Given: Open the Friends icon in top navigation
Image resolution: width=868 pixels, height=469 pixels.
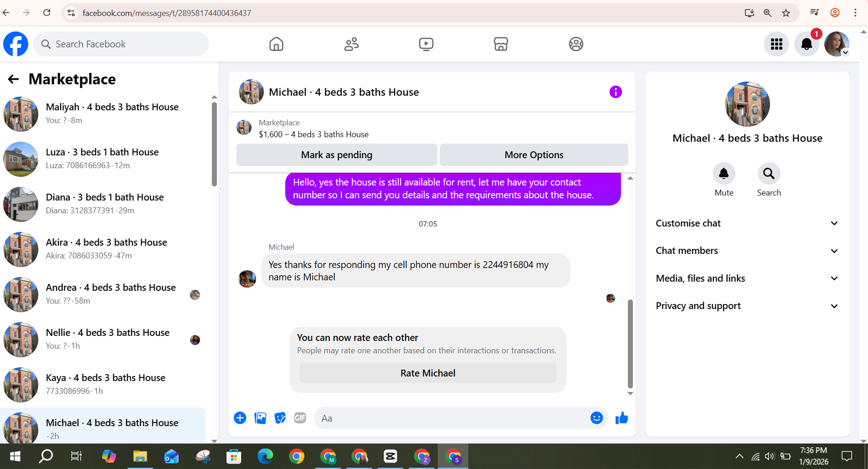Looking at the screenshot, I should [351, 44].
